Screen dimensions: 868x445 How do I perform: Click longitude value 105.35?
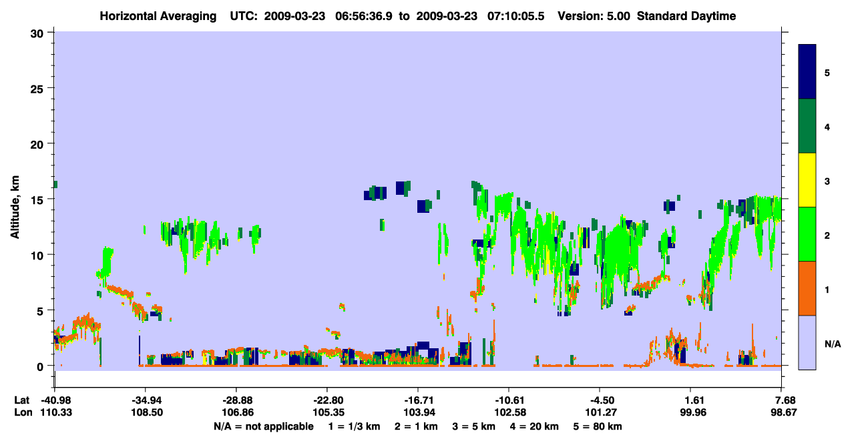[327, 412]
